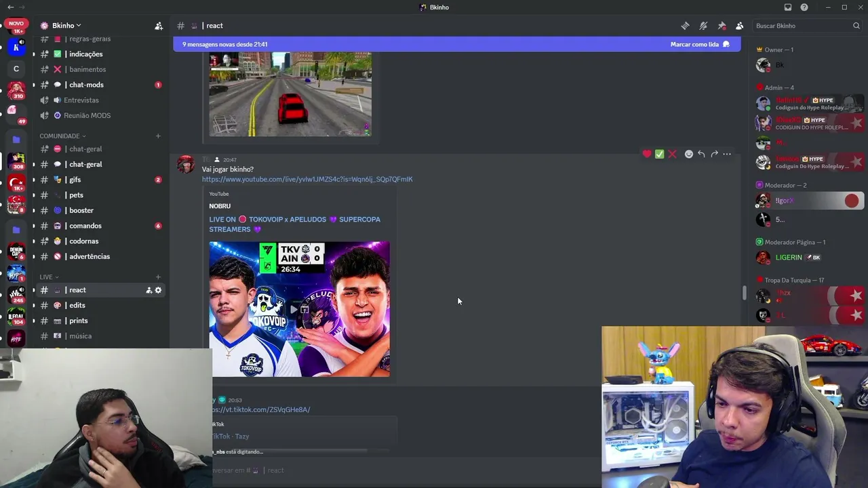Open the comandos channel
868x488 pixels.
[x=100, y=226]
